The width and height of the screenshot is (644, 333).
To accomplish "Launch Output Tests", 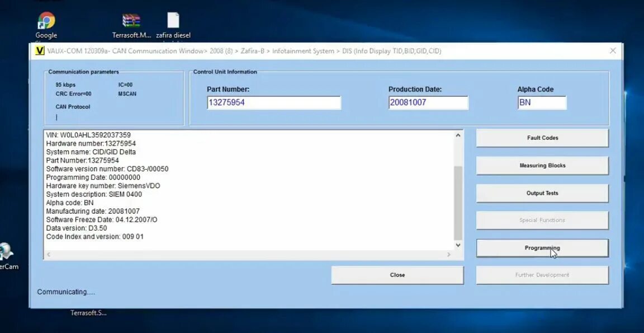I will [542, 193].
